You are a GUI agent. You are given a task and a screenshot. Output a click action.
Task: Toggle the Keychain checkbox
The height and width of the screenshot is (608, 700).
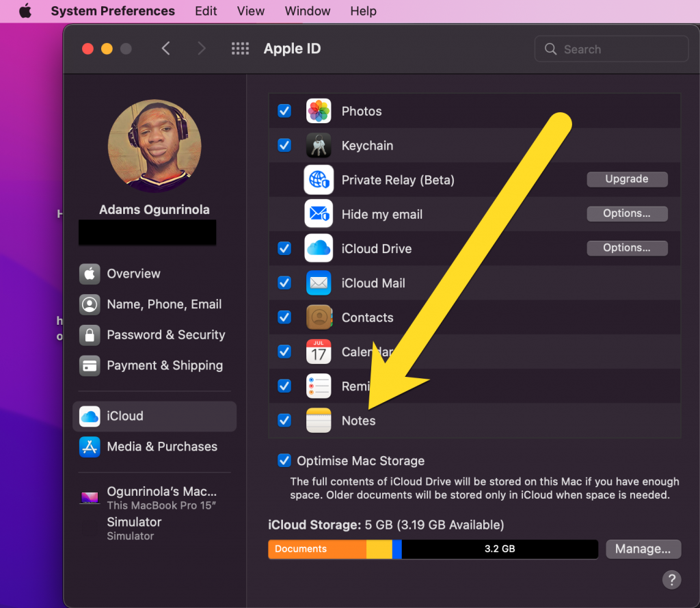click(284, 145)
